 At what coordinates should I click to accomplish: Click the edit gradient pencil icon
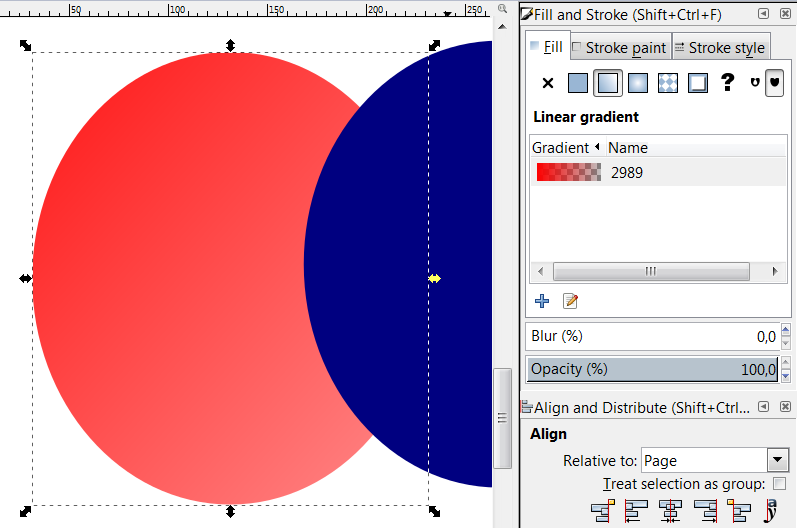(x=570, y=301)
